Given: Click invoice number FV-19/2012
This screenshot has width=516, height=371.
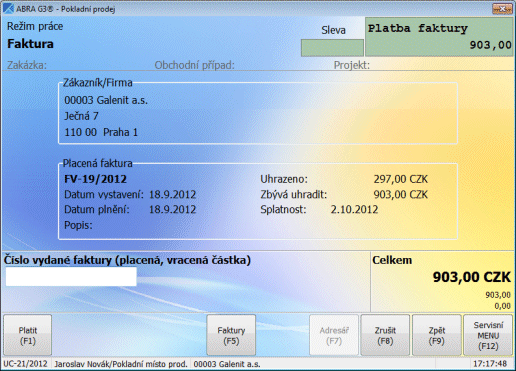Looking at the screenshot, I should pos(95,179).
